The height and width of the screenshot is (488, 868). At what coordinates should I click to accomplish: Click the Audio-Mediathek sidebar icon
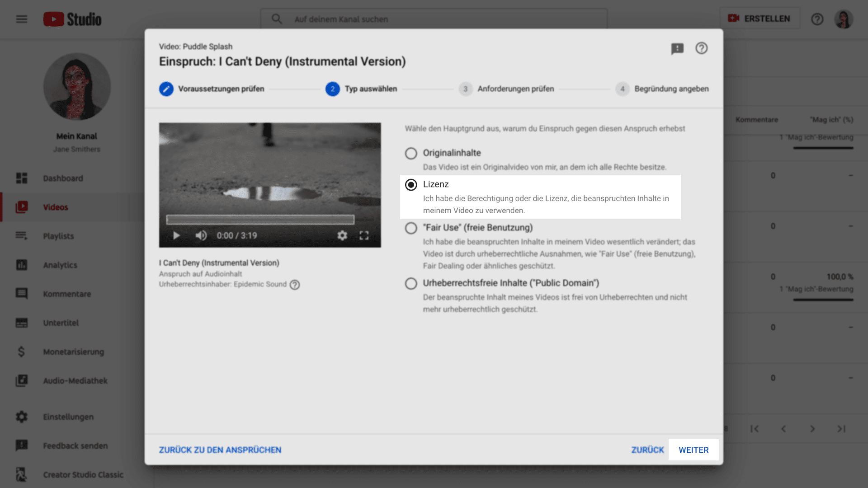click(x=22, y=380)
